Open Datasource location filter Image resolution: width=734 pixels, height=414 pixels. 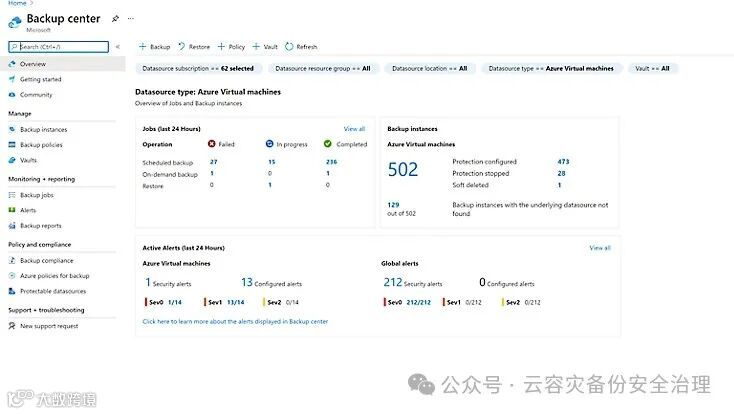point(430,68)
